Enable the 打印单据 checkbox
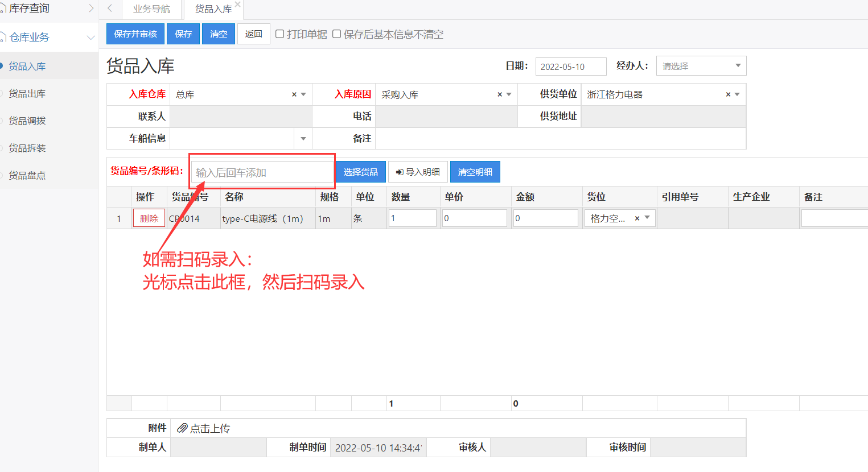868x472 pixels. click(279, 34)
